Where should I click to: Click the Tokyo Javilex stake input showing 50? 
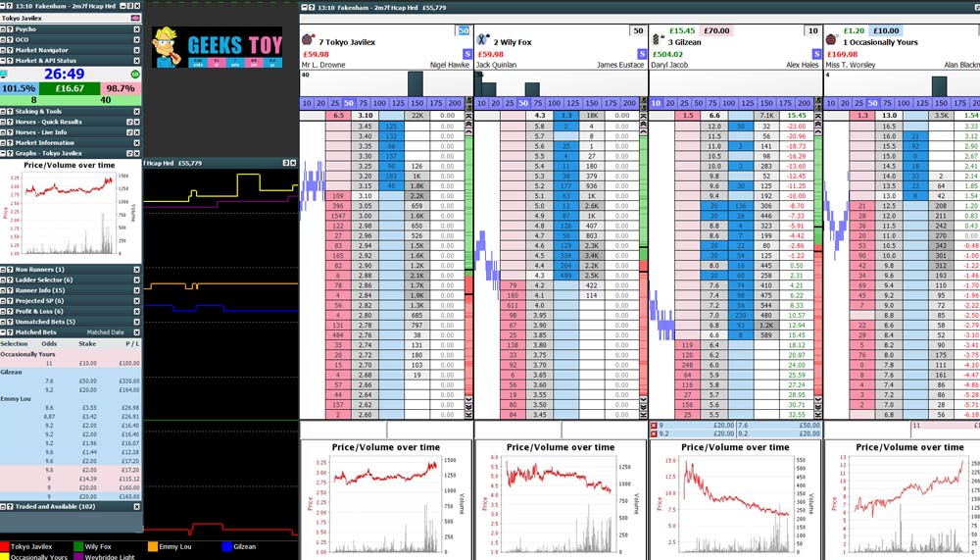pyautogui.click(x=464, y=30)
